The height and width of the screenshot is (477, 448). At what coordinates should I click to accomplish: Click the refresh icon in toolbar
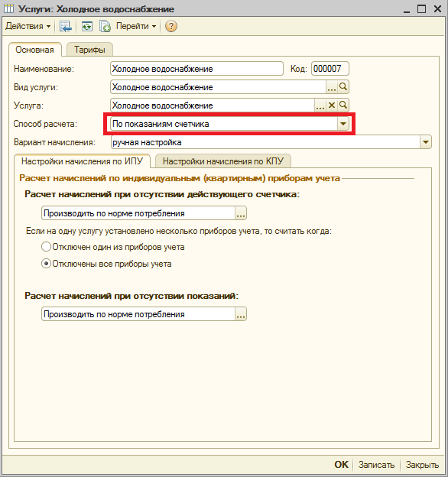pos(87,26)
